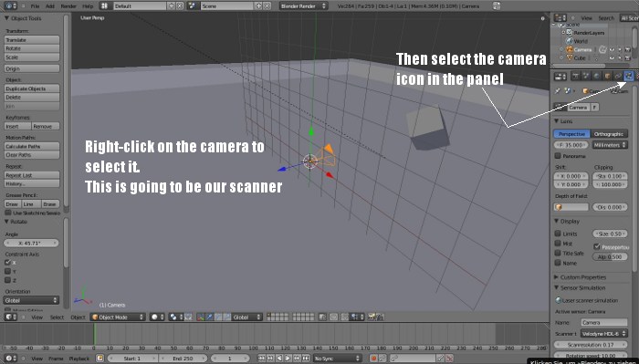This screenshot has height=364, width=639.
Task: Open the File menu
Action: tap(35, 6)
